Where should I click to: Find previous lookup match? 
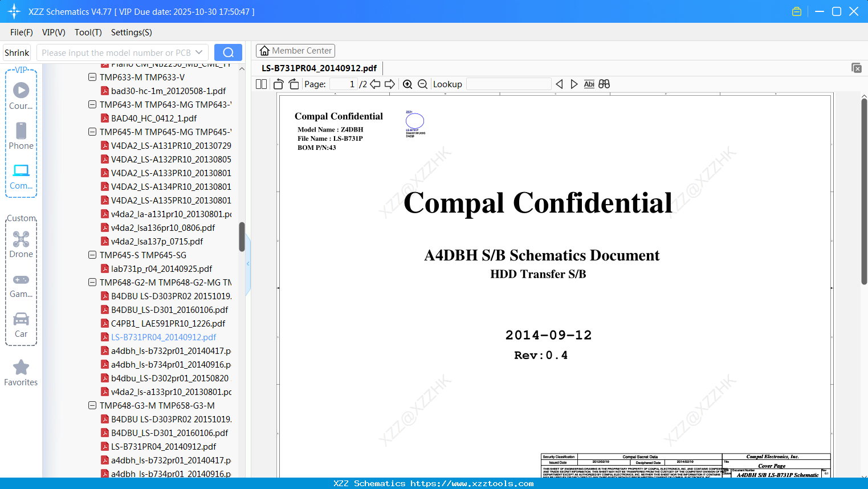559,84
